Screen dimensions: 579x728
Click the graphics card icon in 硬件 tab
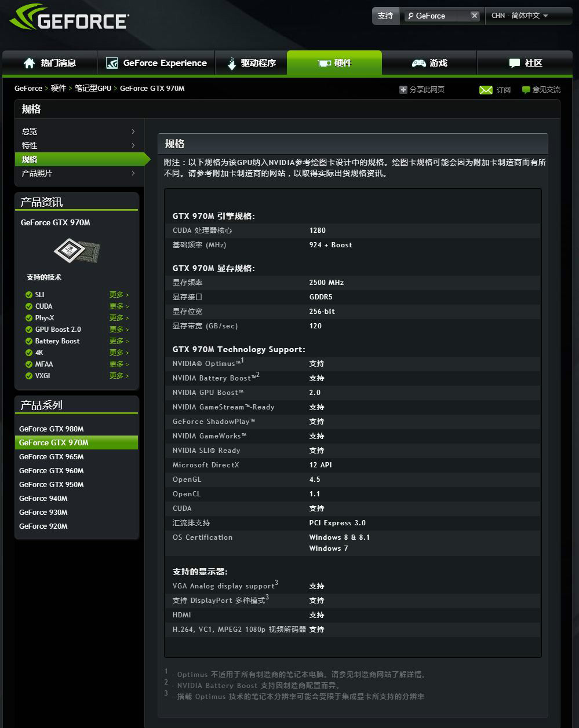pyautogui.click(x=325, y=64)
